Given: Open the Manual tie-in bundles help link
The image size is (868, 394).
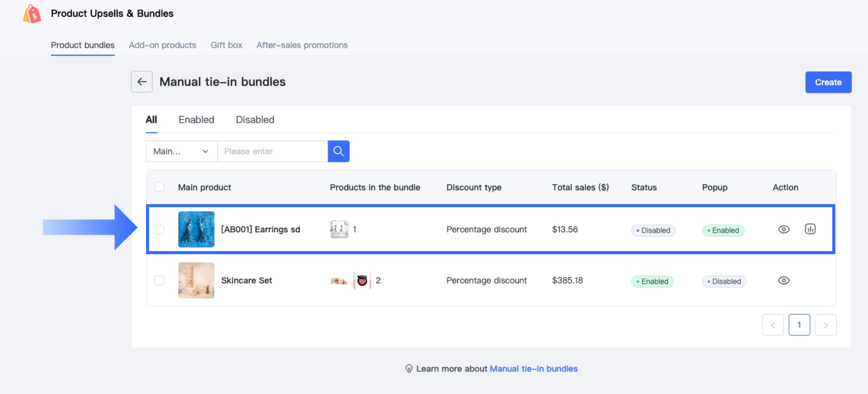Looking at the screenshot, I should pyautogui.click(x=534, y=369).
